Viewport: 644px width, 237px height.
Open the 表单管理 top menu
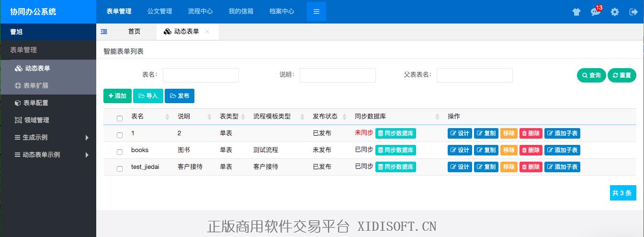point(119,12)
